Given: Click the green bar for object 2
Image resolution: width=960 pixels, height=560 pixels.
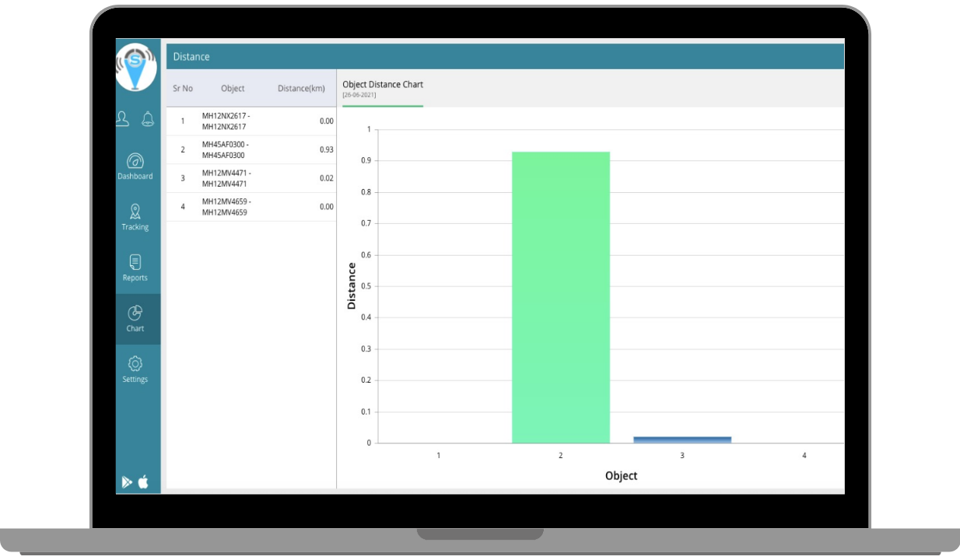Looking at the screenshot, I should pyautogui.click(x=560, y=297).
